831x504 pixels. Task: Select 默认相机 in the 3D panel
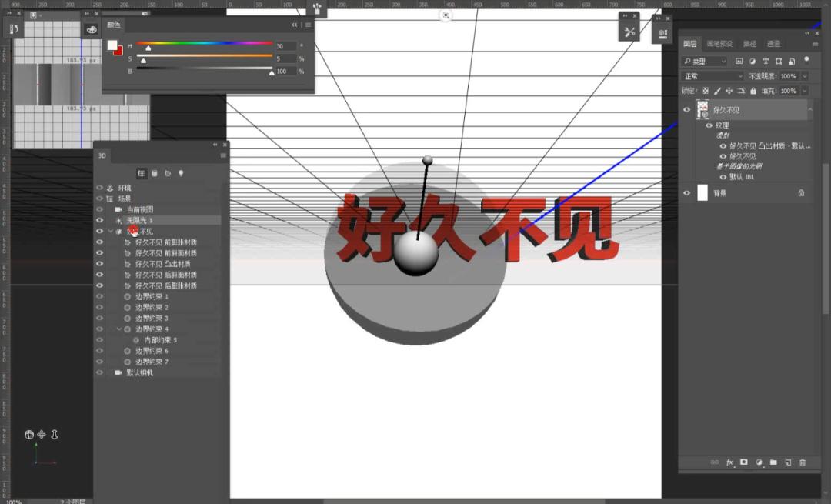[140, 372]
